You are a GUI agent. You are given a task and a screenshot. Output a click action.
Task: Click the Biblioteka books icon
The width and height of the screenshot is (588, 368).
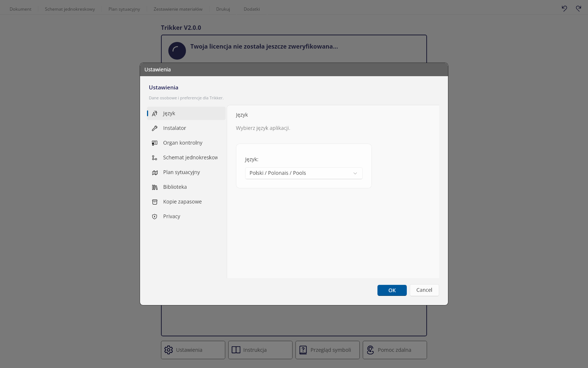[155, 187]
